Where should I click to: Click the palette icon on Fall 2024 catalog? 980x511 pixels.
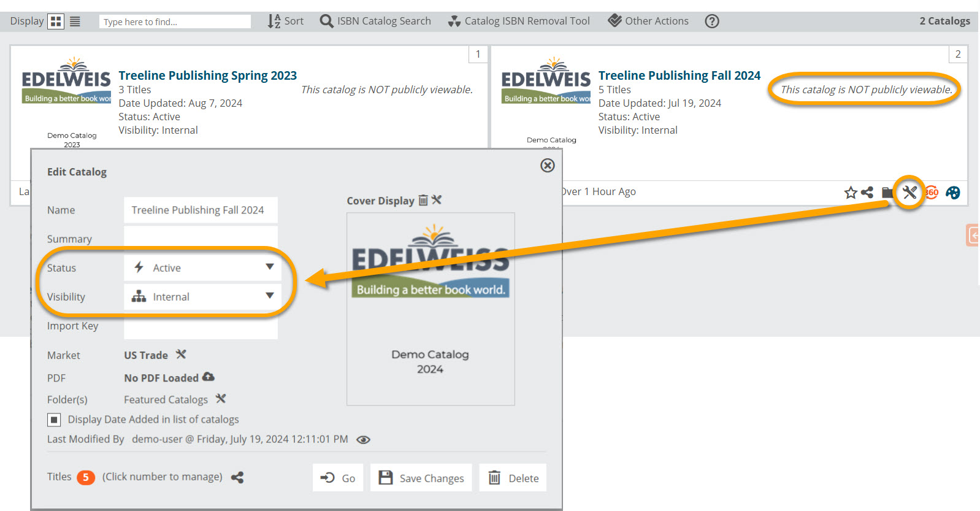point(952,193)
